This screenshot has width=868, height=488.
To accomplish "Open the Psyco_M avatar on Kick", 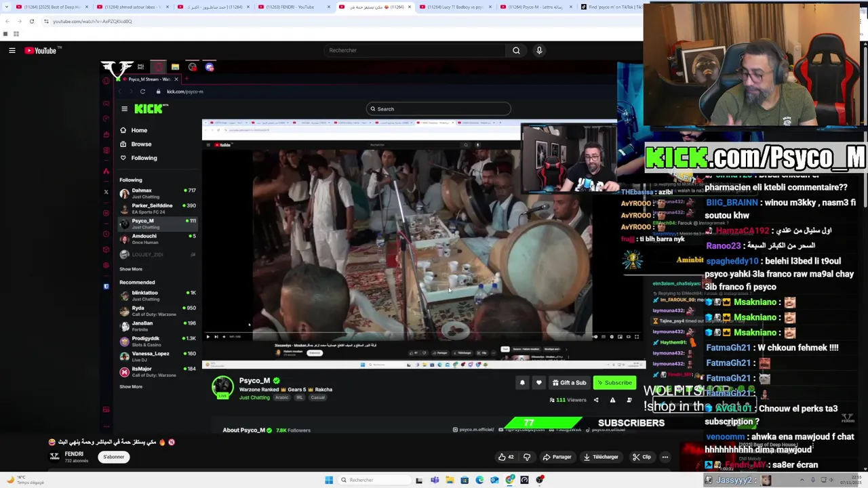I will pyautogui.click(x=222, y=386).
